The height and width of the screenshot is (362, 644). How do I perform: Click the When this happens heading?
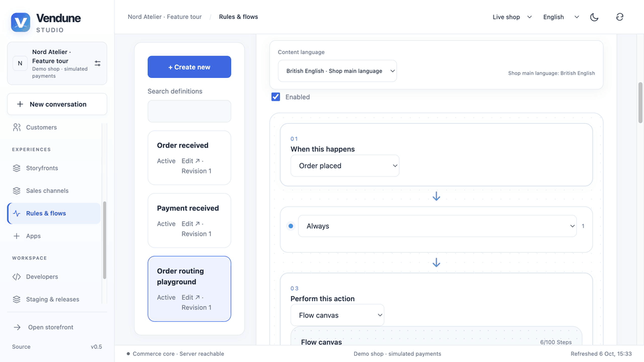323,149
